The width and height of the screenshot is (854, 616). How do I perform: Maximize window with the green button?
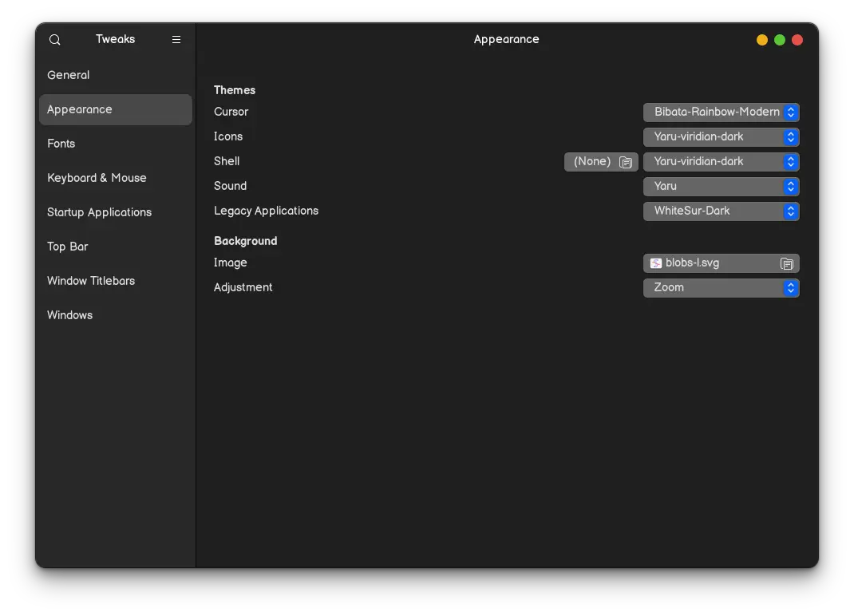point(780,40)
